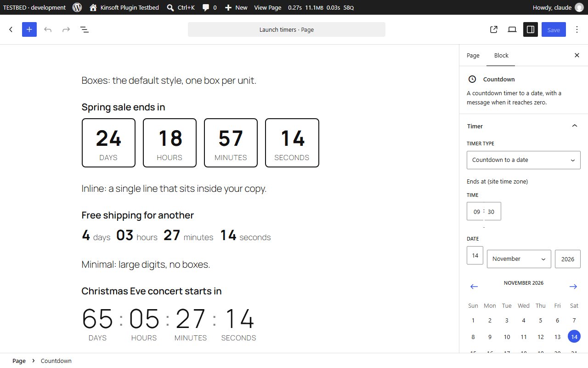Click the Countdown breadcrumb in footer
This screenshot has height=368, width=588.
coord(56,361)
